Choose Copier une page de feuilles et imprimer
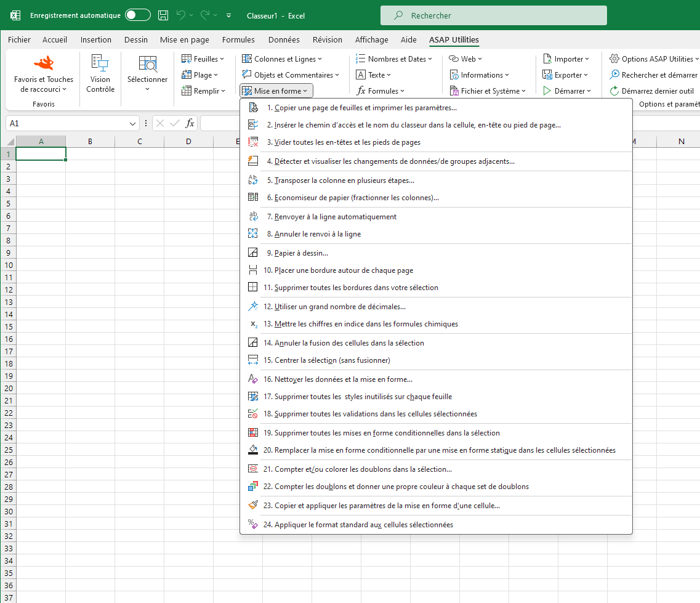The height and width of the screenshot is (603, 700). pyautogui.click(x=436, y=108)
